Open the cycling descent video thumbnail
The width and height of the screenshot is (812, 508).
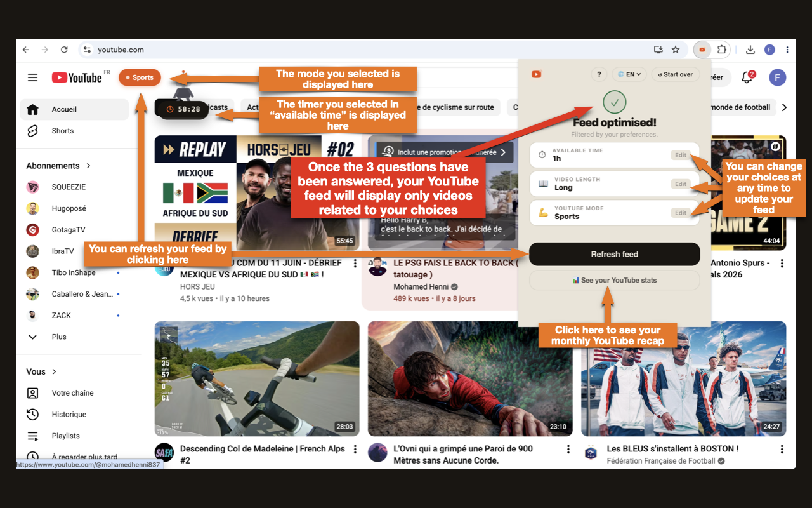point(257,378)
